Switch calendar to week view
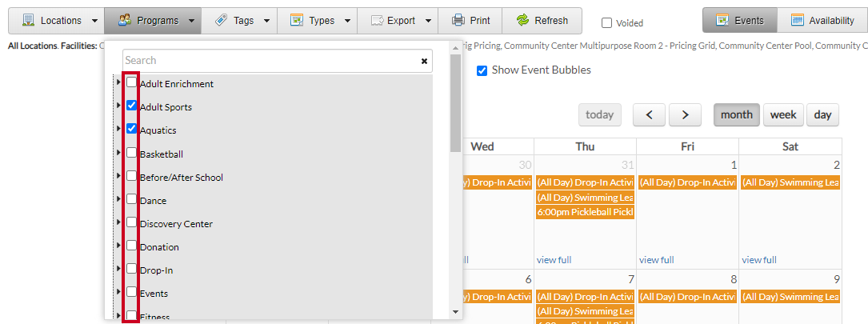Image resolution: width=868 pixels, height=324 pixels. pyautogui.click(x=783, y=114)
